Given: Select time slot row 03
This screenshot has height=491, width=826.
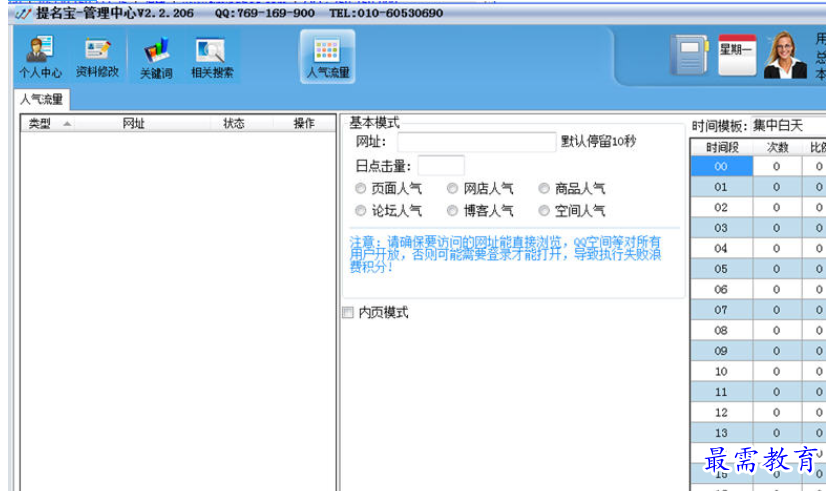Looking at the screenshot, I should click(721, 228).
